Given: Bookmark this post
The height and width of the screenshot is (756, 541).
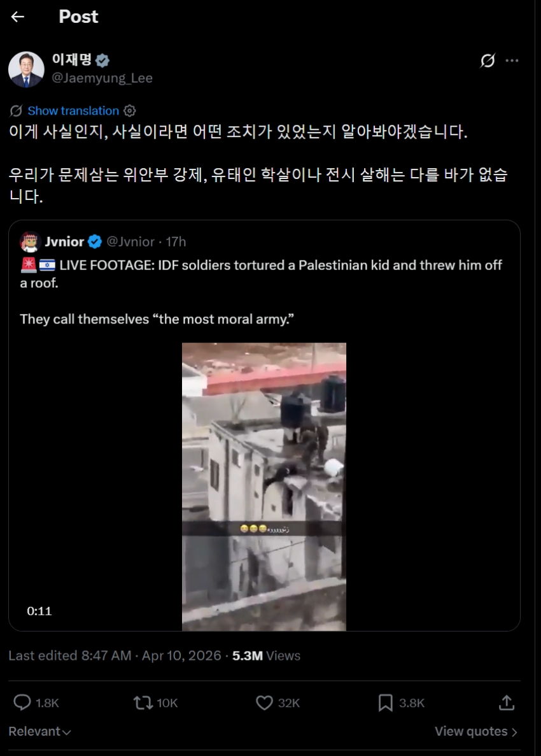Looking at the screenshot, I should click(386, 703).
